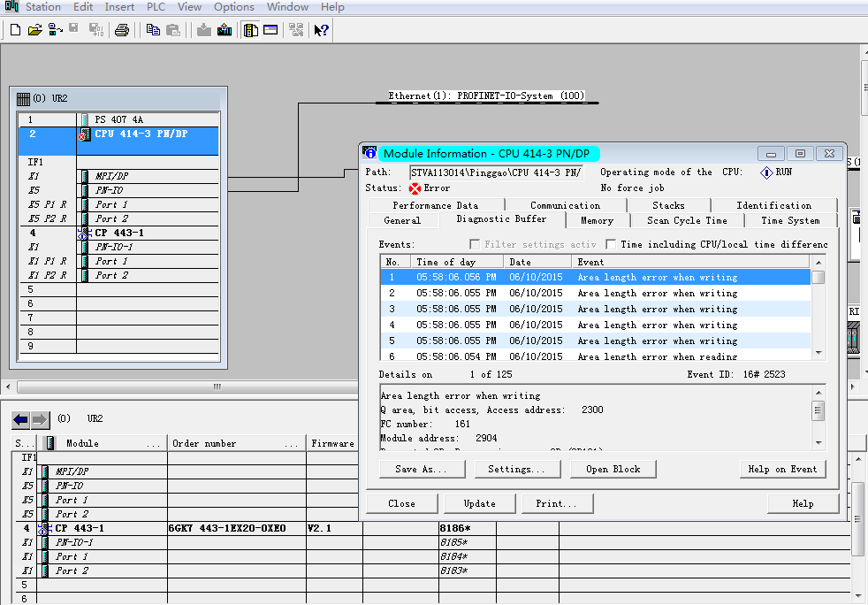The image size is (868, 605).
Task: Select CP 443-1 row in module table
Action: (80, 528)
